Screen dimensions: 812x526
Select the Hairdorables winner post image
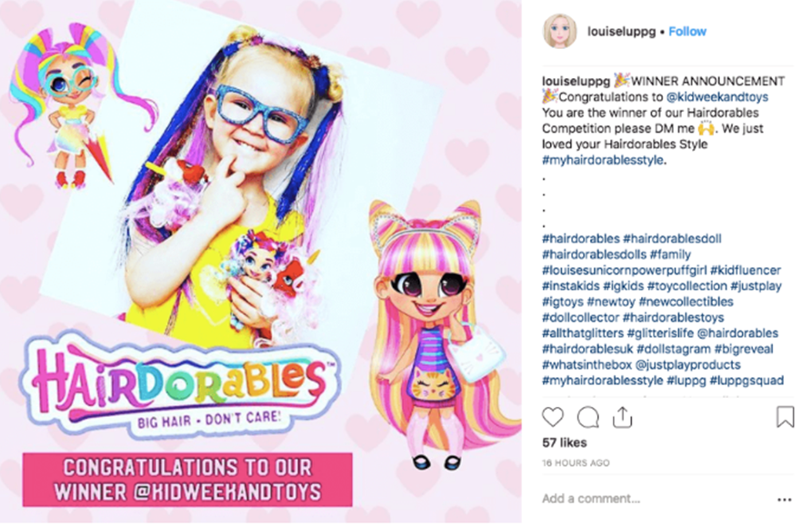click(x=260, y=262)
